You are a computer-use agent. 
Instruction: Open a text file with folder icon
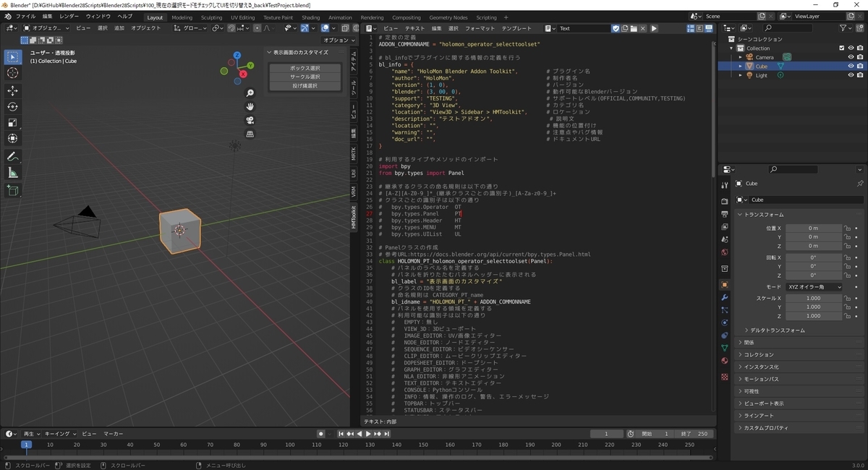point(634,28)
